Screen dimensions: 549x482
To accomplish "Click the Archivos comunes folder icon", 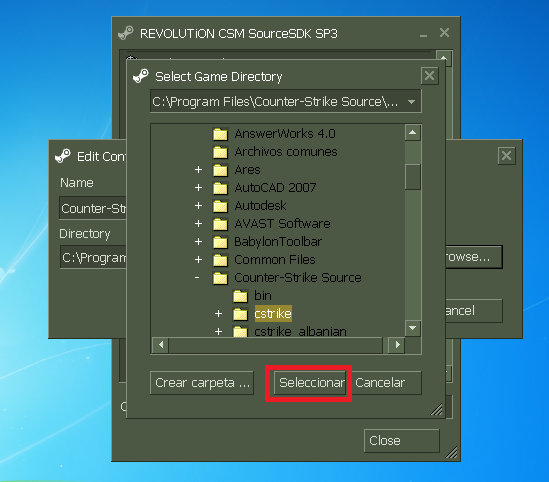I will (x=220, y=152).
